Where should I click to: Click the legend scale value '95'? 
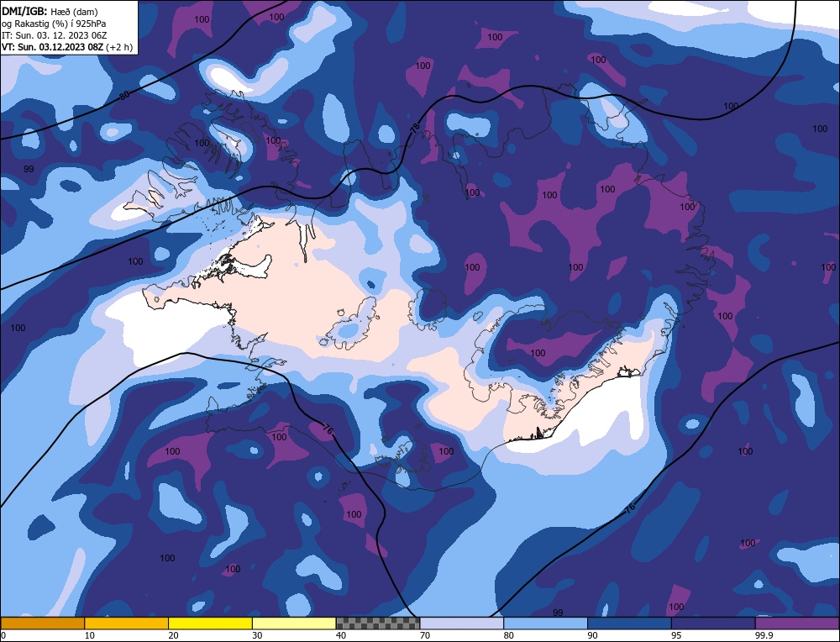point(676,635)
